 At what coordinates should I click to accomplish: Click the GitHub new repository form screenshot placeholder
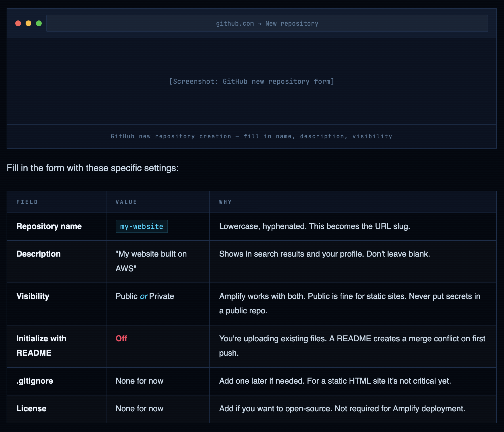251,82
